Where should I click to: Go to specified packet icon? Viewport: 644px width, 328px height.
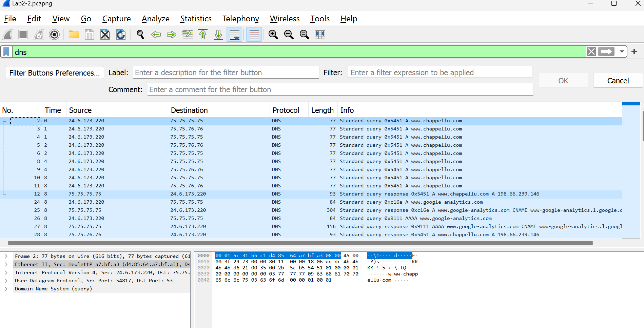(187, 35)
